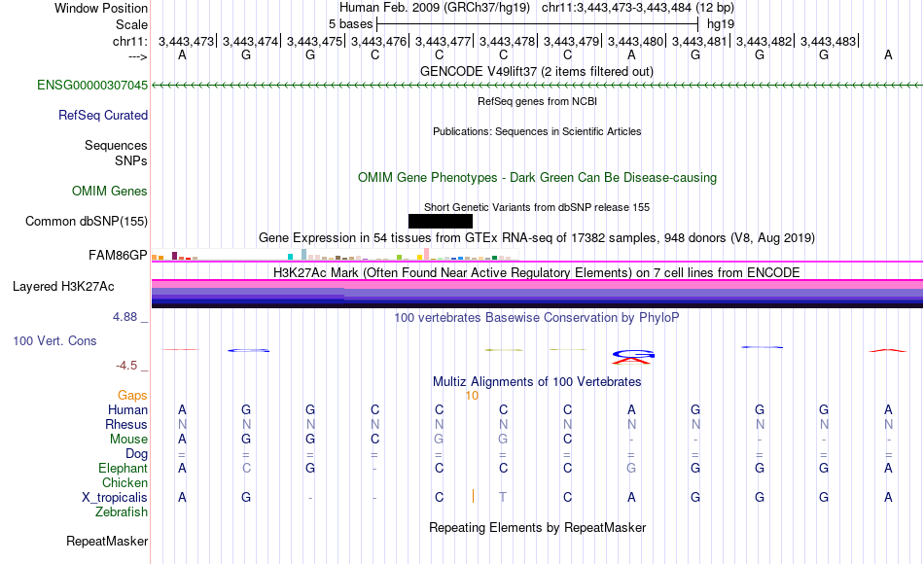Select the Human species label
Screen dimensions: 924x564
(x=127, y=409)
